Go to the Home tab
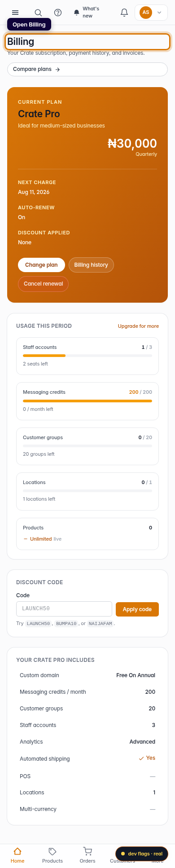The width and height of the screenshot is (175, 868). pyautogui.click(x=17, y=855)
